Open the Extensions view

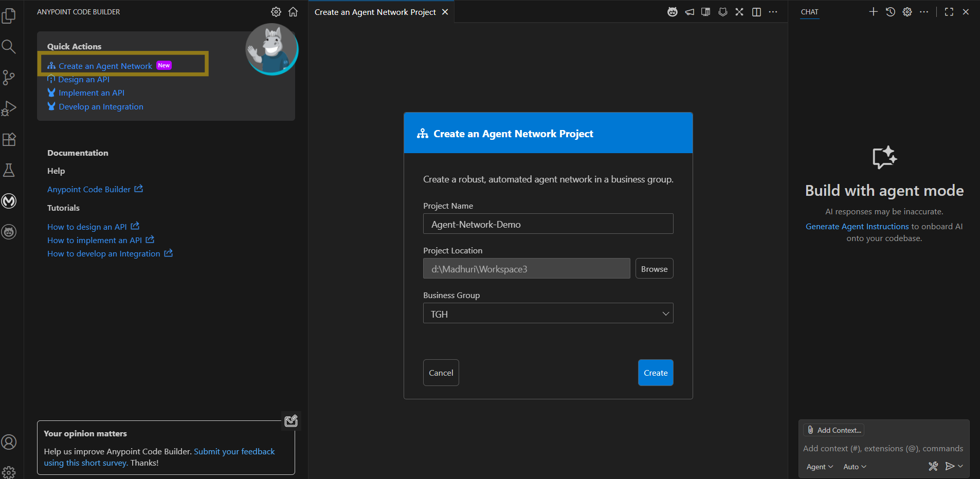[9, 139]
